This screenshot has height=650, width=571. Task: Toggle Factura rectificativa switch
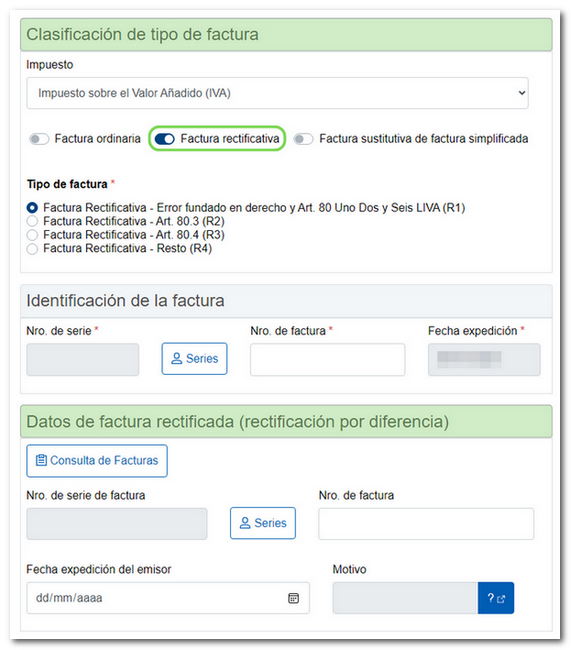[x=165, y=139]
